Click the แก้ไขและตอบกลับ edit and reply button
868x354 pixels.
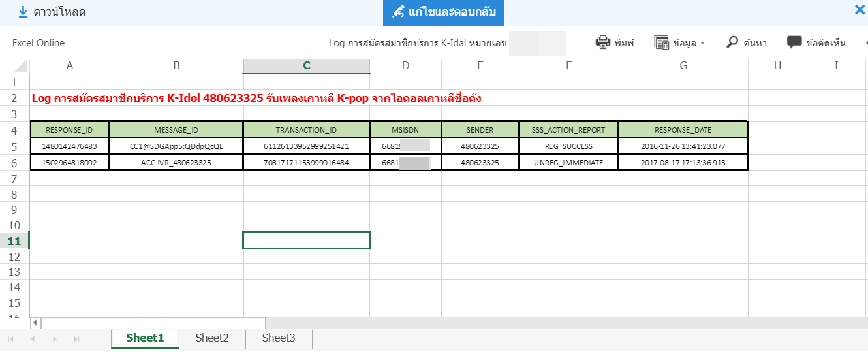[443, 12]
